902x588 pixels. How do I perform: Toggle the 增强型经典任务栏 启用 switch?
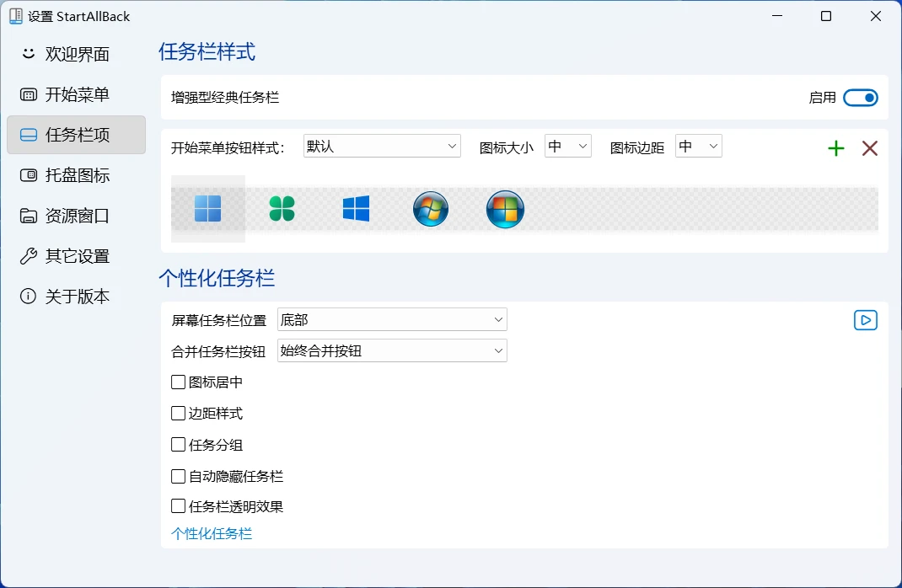860,98
